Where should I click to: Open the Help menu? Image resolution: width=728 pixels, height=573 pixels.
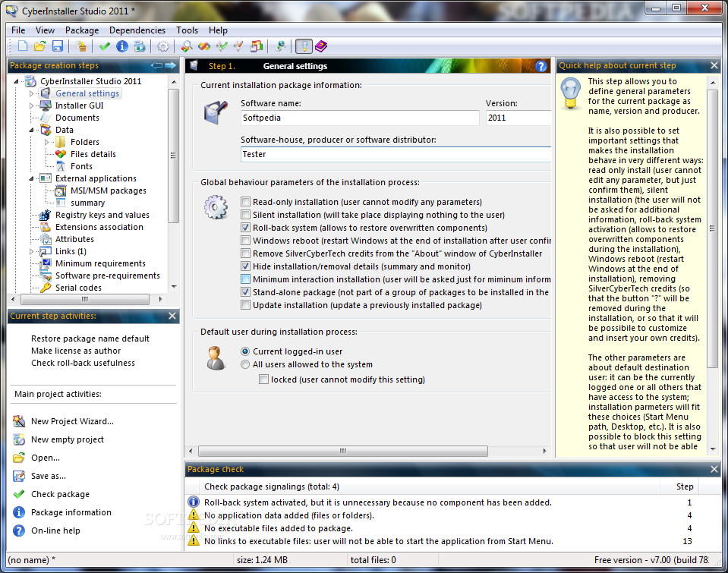tap(218, 30)
